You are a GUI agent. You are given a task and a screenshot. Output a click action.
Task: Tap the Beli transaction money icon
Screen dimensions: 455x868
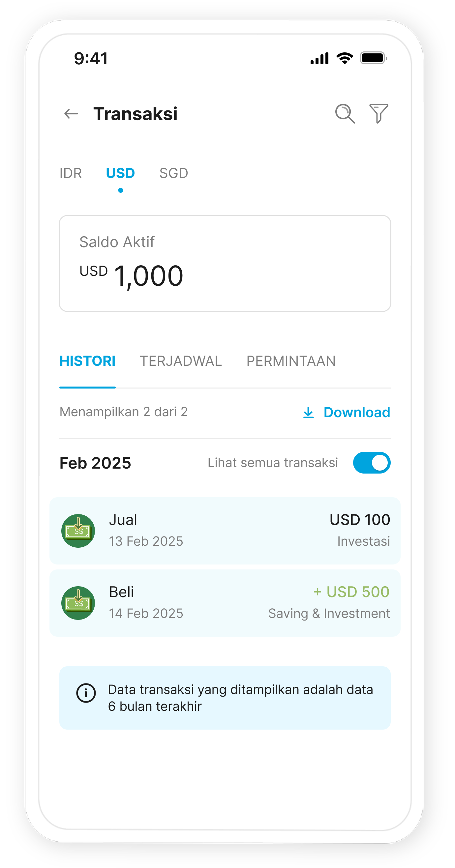tap(78, 603)
